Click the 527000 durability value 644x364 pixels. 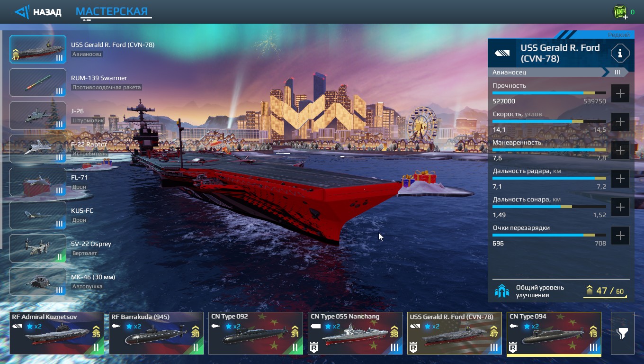[504, 101]
